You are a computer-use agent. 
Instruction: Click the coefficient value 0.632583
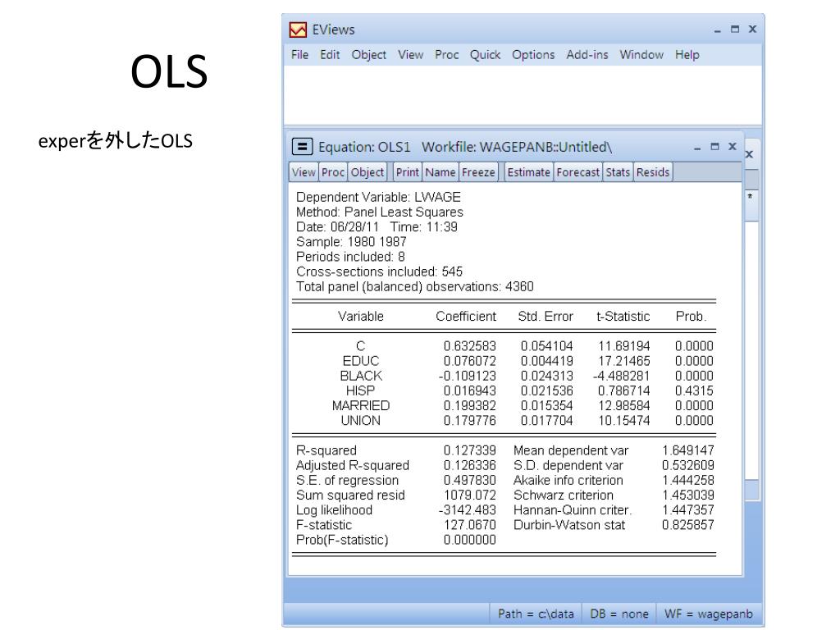470,346
